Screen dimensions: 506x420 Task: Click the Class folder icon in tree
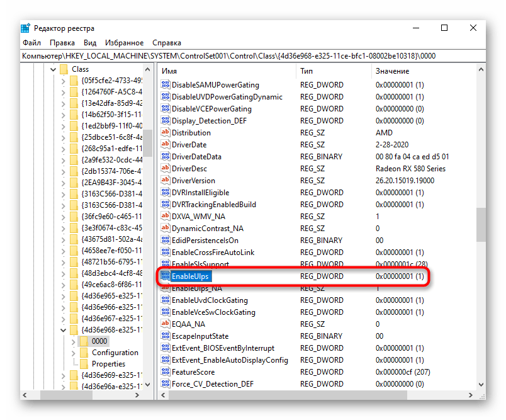64,69
